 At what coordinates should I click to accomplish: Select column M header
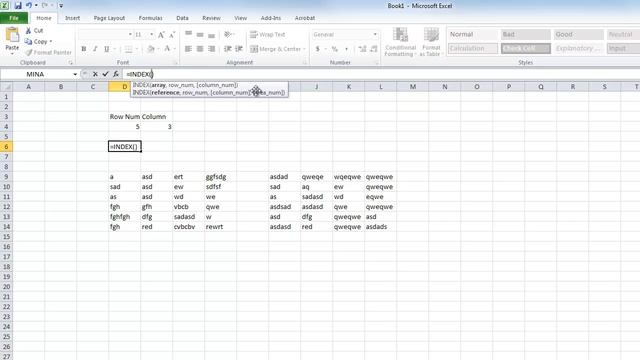(x=413, y=87)
